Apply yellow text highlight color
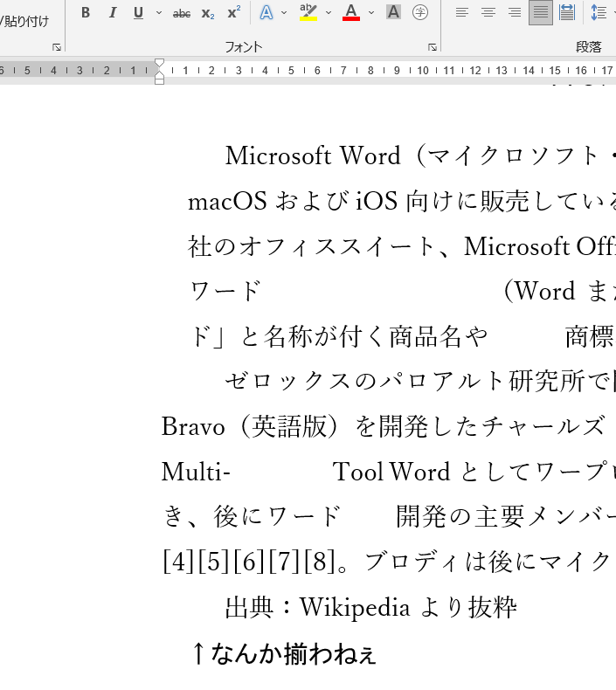Viewport: 616px width, 690px height. pyautogui.click(x=308, y=13)
